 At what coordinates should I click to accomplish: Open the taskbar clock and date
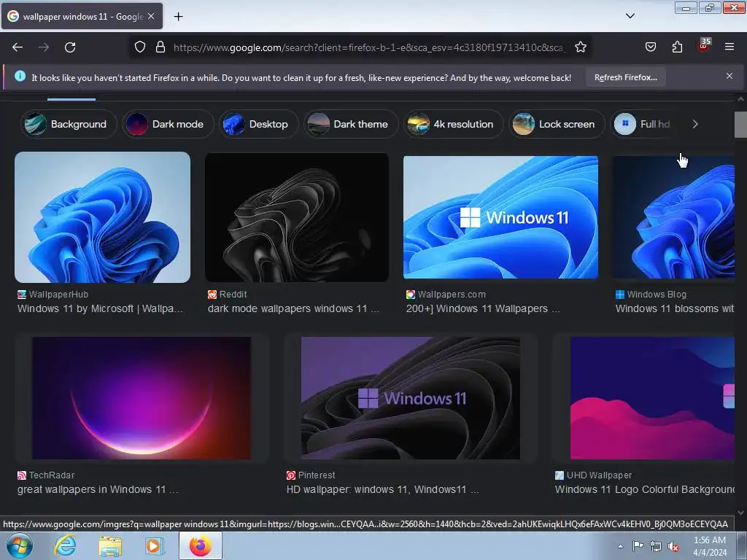point(710,546)
